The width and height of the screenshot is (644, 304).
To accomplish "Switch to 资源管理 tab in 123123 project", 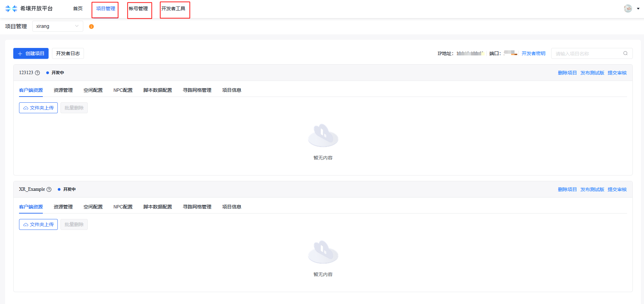I will tap(63, 90).
